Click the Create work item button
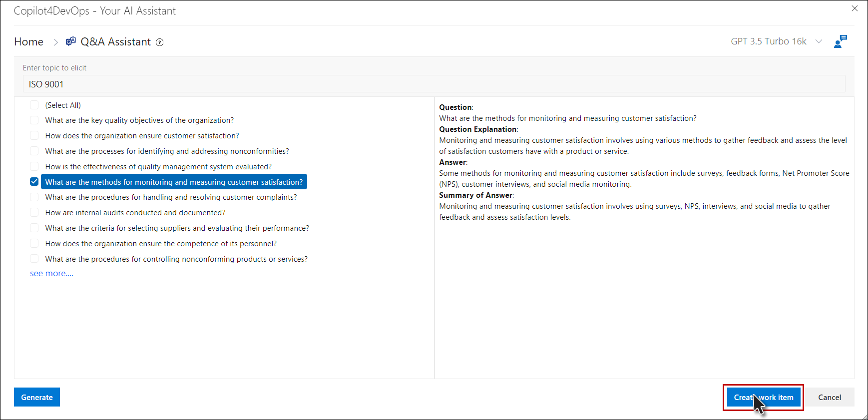 point(764,398)
